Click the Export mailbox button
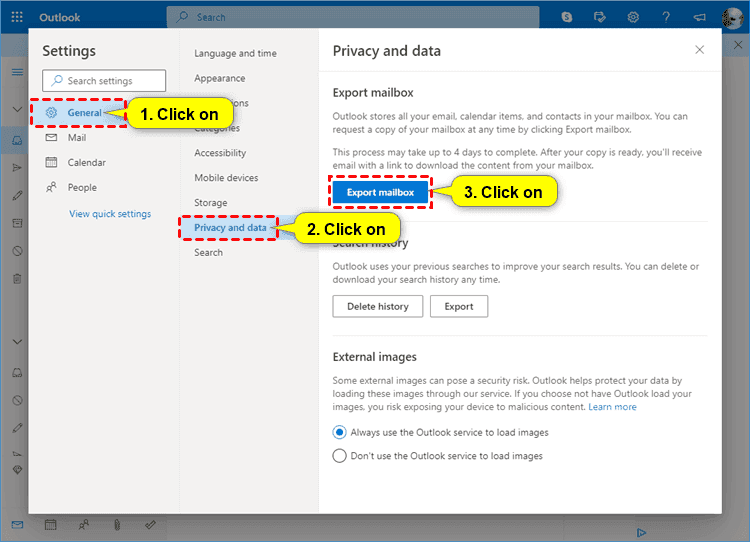This screenshot has width=750, height=542. (x=380, y=192)
